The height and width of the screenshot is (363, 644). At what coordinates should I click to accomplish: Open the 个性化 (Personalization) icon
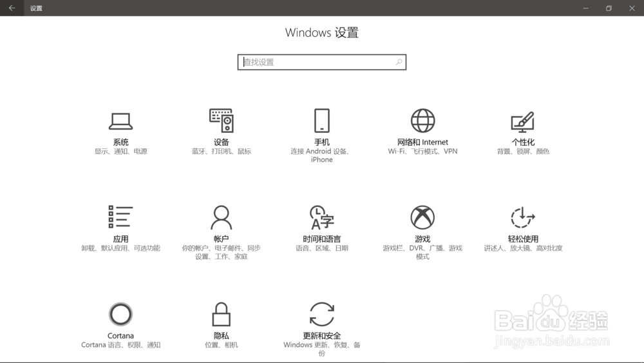(523, 122)
